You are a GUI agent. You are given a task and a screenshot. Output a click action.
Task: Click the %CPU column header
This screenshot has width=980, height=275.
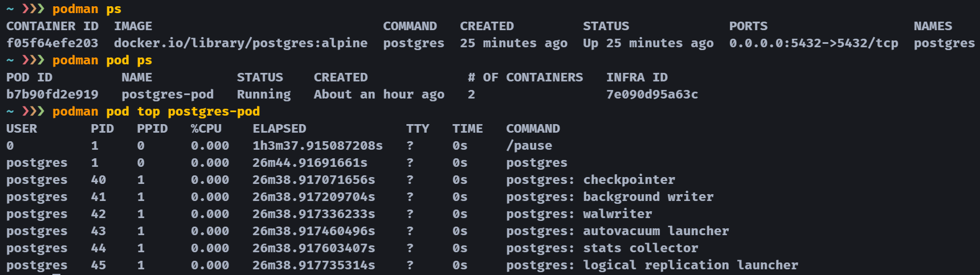[206, 129]
